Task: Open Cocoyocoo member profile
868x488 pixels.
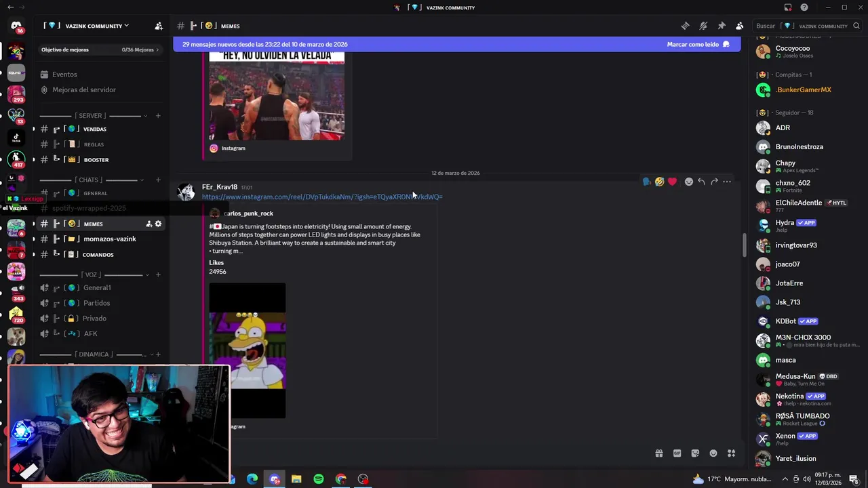Action: [807, 51]
